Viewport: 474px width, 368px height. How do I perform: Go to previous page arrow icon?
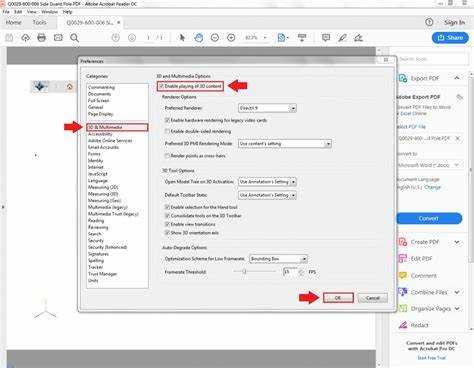click(x=116, y=38)
